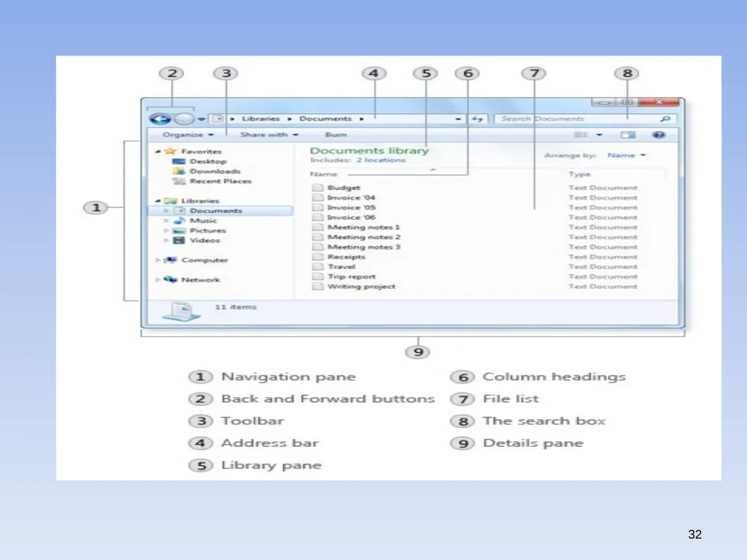Click the Invoice '05 file icon

(318, 208)
